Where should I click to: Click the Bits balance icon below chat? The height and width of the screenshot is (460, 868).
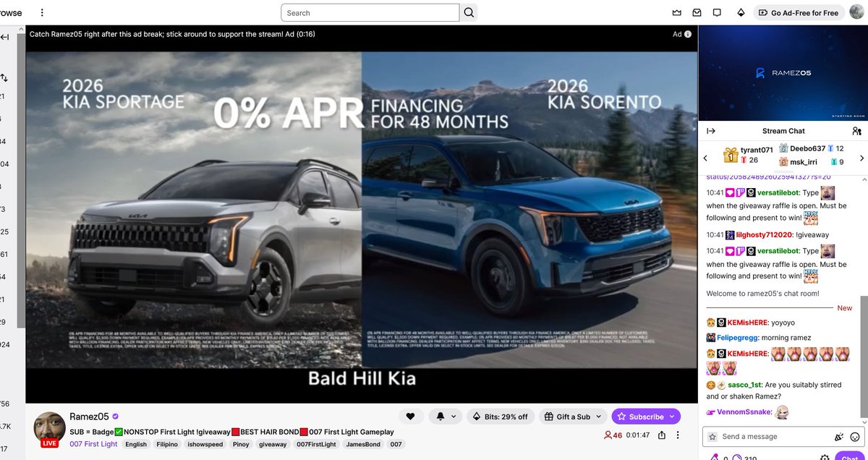[715, 457]
